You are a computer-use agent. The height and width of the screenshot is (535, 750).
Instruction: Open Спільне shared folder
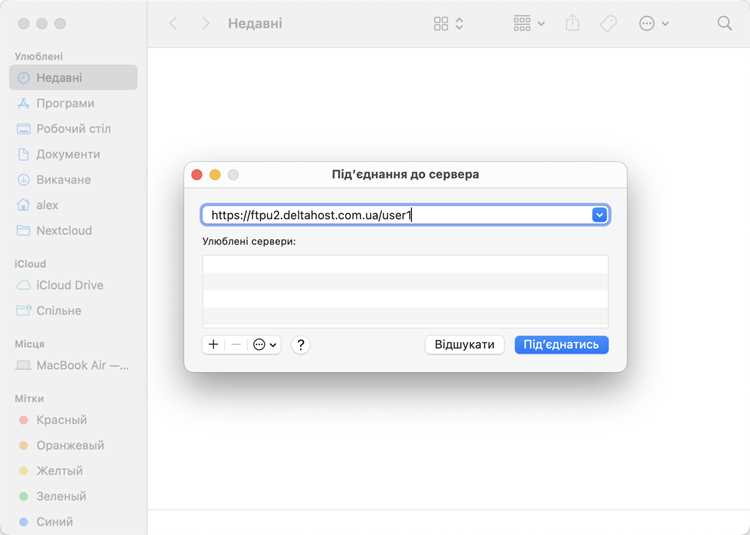(73, 310)
